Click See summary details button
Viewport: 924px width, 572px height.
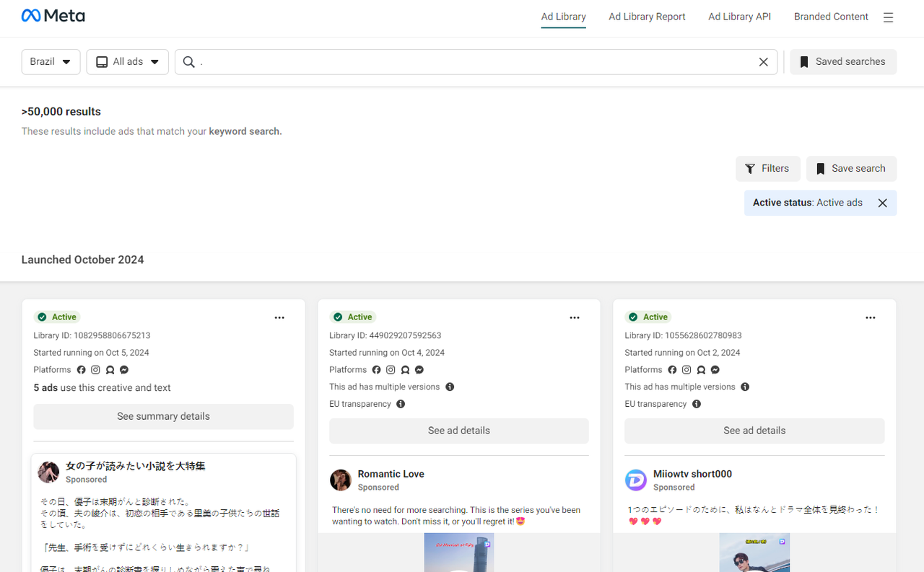click(x=163, y=417)
